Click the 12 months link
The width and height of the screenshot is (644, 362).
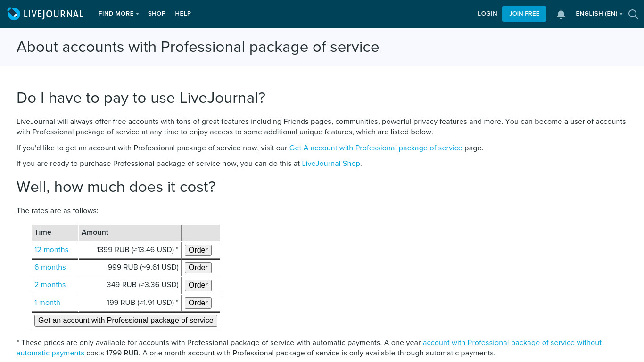[x=51, y=250]
